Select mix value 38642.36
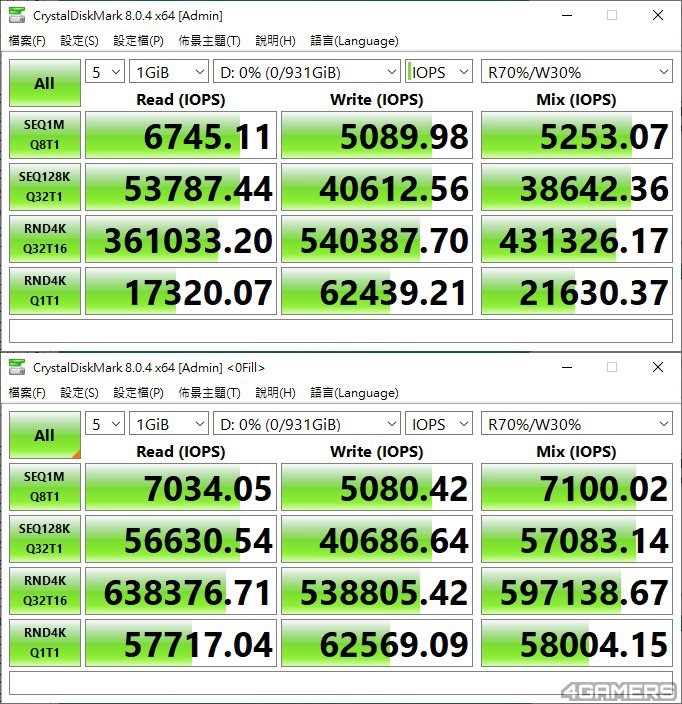The height and width of the screenshot is (704, 682). click(x=576, y=187)
